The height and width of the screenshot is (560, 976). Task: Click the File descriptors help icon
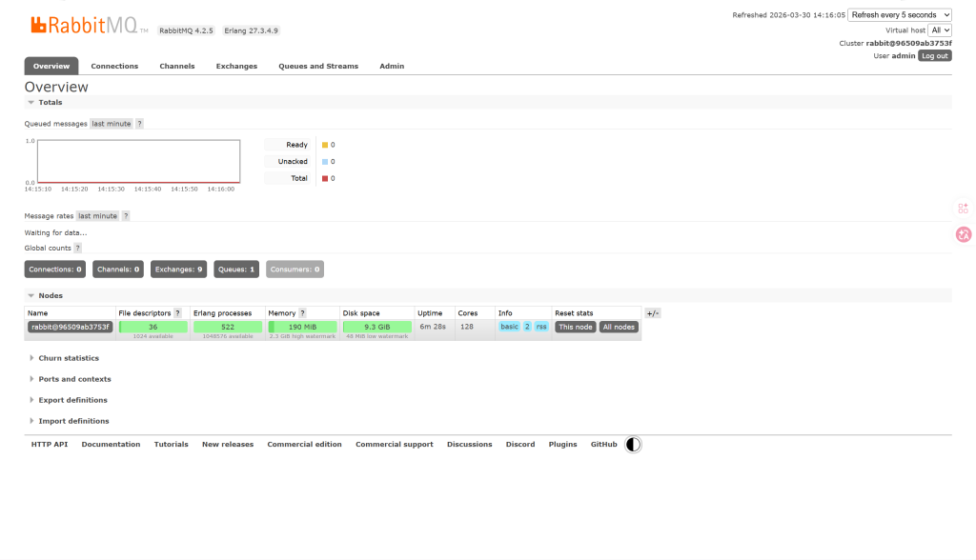[177, 312]
